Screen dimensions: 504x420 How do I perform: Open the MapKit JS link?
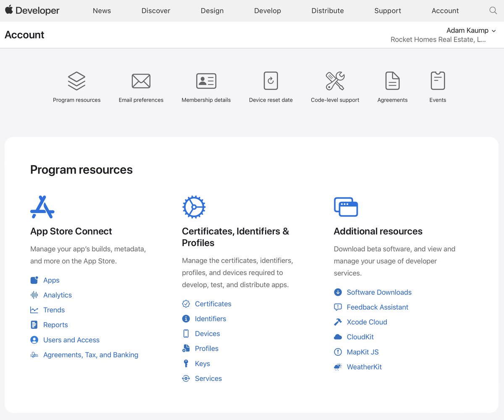[x=363, y=352]
